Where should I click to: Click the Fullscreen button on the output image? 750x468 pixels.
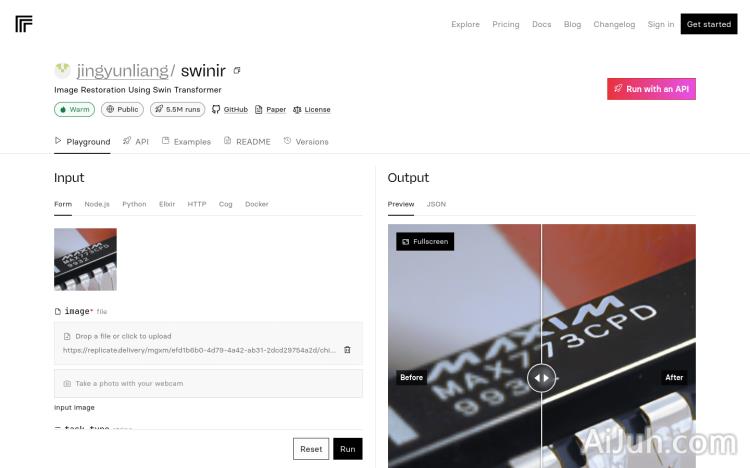pyautogui.click(x=425, y=242)
